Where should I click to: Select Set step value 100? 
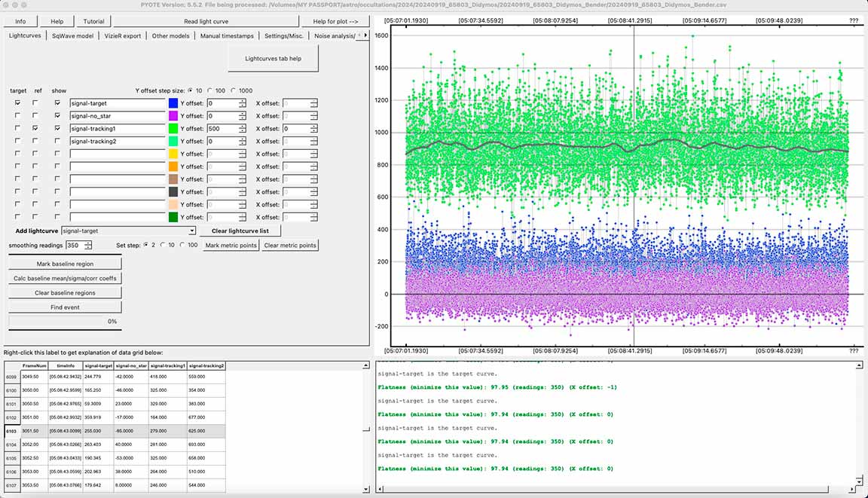click(x=182, y=245)
